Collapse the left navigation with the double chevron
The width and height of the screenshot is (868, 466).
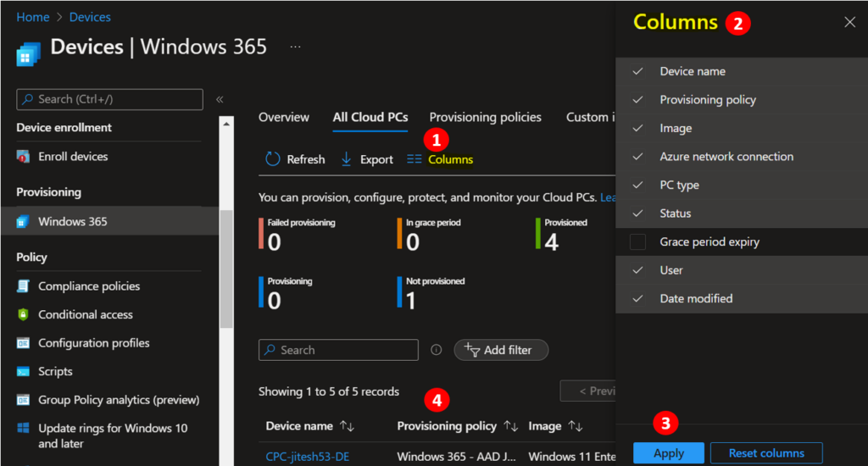pyautogui.click(x=220, y=100)
